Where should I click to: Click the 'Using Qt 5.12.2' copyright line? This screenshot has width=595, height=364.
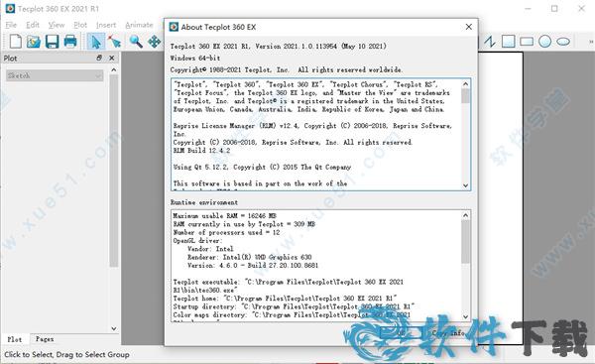pos(262,167)
